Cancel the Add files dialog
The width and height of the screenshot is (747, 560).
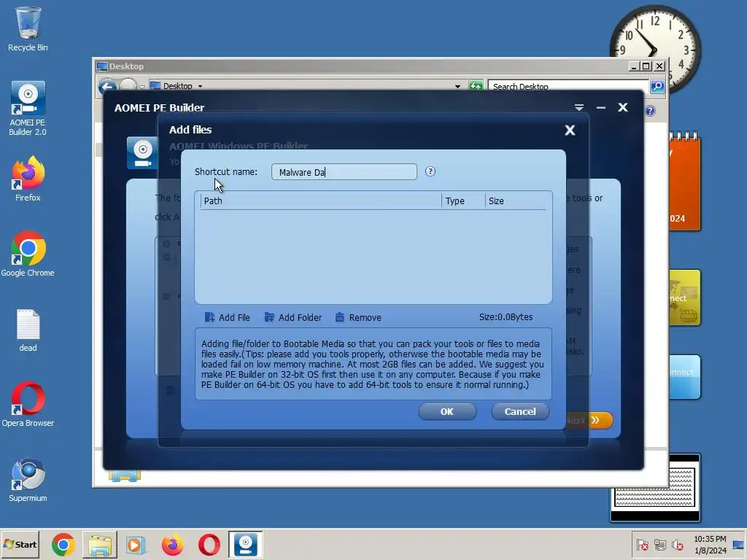pos(520,411)
